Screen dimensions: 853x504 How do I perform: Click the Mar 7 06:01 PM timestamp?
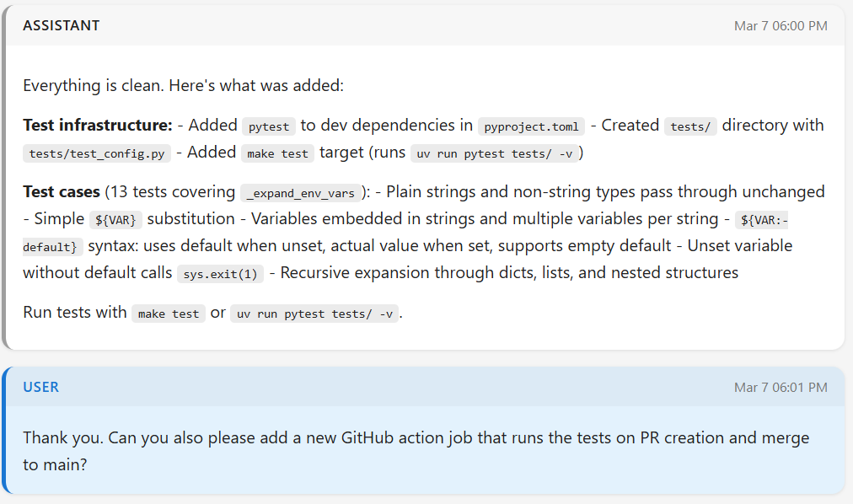pyautogui.click(x=781, y=388)
